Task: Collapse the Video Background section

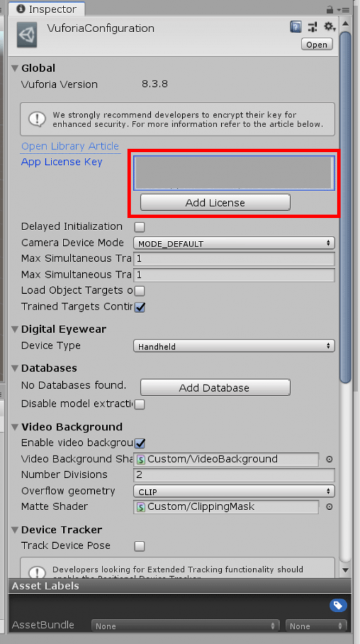Action: click(x=15, y=427)
